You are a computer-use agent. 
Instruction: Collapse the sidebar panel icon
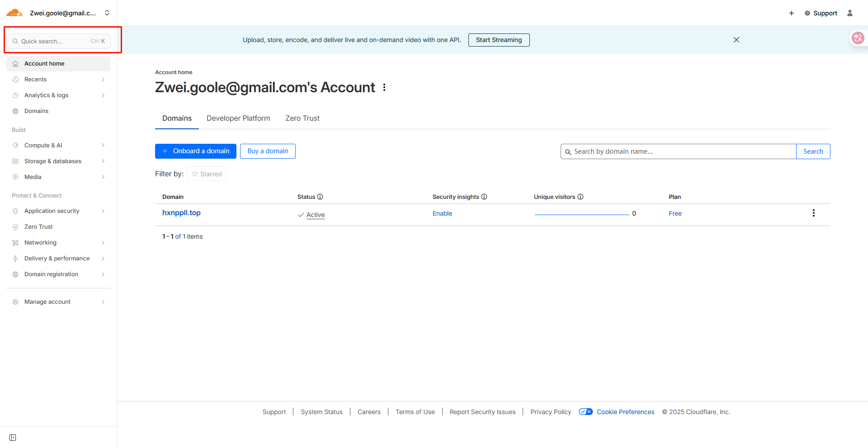[x=13, y=438]
